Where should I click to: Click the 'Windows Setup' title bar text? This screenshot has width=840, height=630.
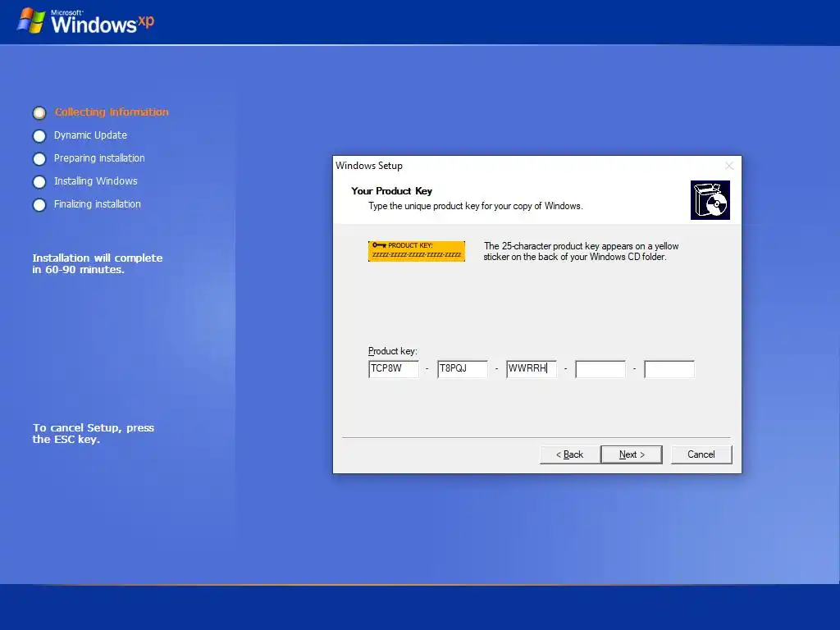tap(369, 166)
